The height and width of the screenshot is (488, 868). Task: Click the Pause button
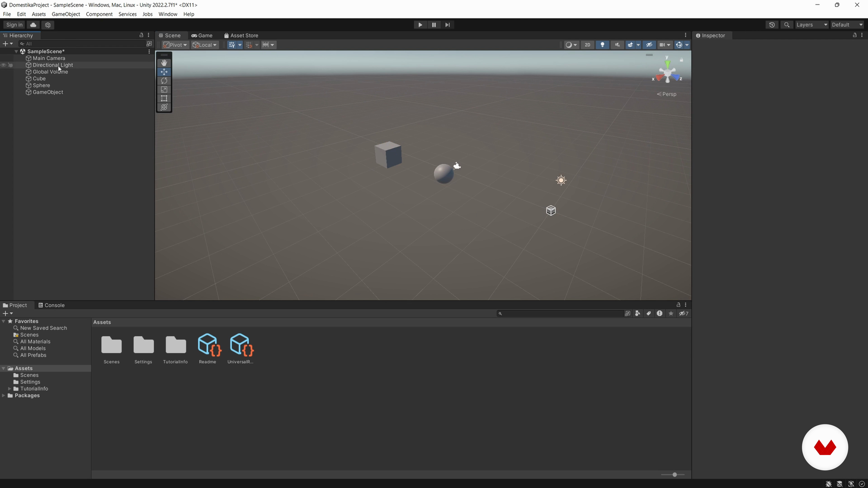tap(434, 25)
